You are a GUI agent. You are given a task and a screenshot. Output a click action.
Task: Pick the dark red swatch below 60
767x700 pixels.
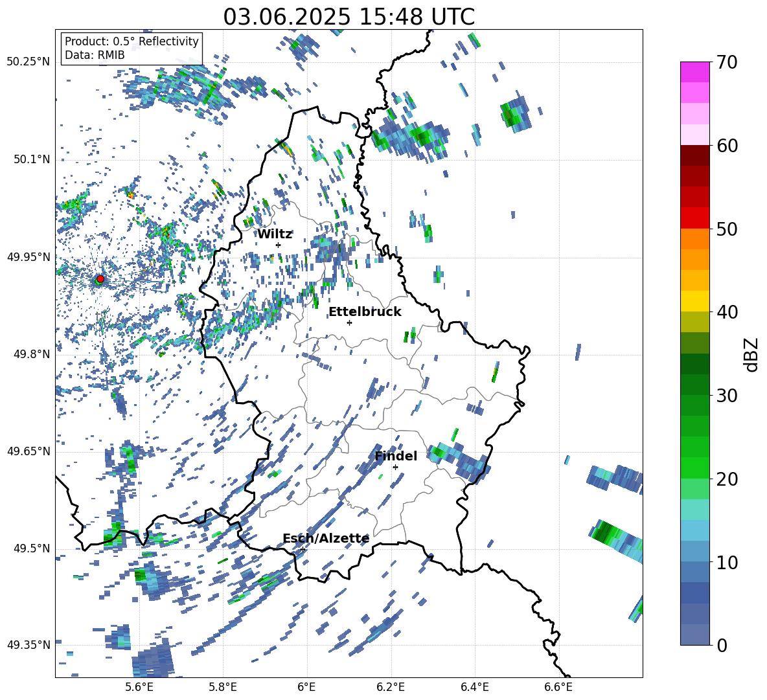point(694,155)
